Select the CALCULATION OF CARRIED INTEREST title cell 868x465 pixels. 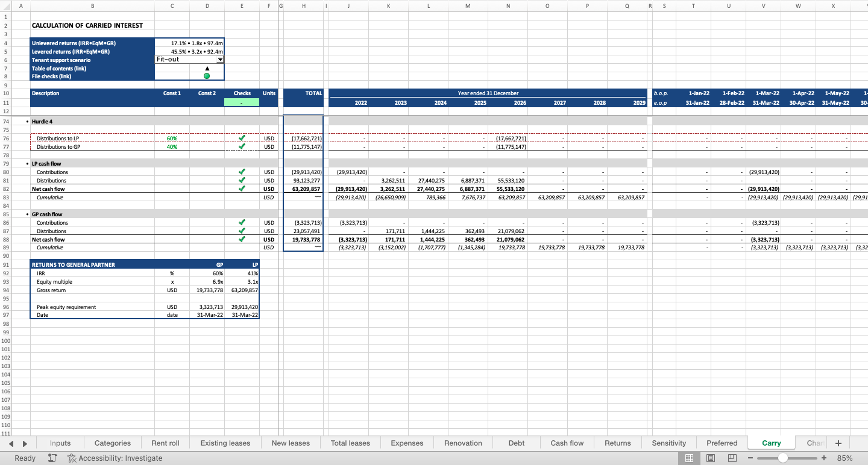pyautogui.click(x=87, y=26)
